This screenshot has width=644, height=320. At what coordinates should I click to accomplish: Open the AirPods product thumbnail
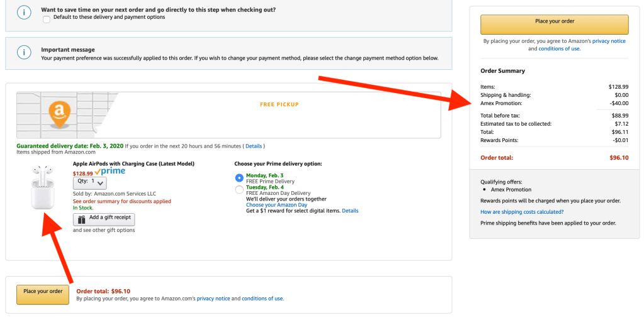(x=42, y=188)
